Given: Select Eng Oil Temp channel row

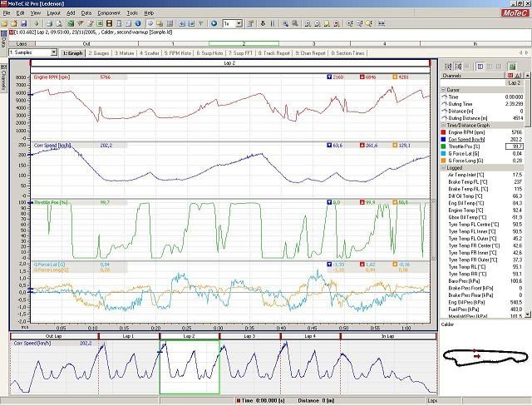Looking at the screenshot, I should pos(482,203).
